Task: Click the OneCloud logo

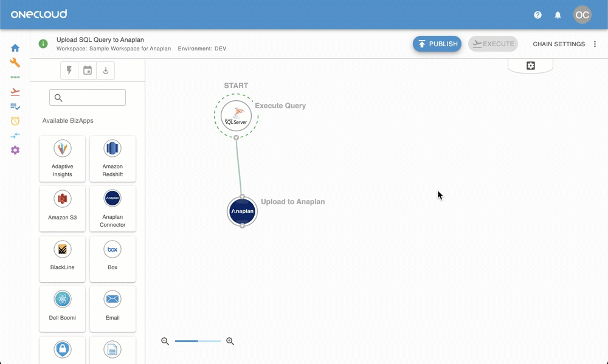Action: click(39, 15)
